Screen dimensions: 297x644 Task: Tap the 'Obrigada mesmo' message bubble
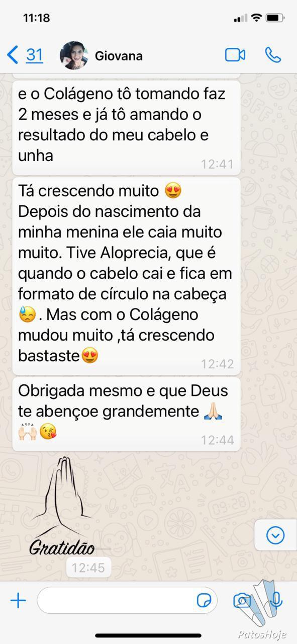[127, 414]
